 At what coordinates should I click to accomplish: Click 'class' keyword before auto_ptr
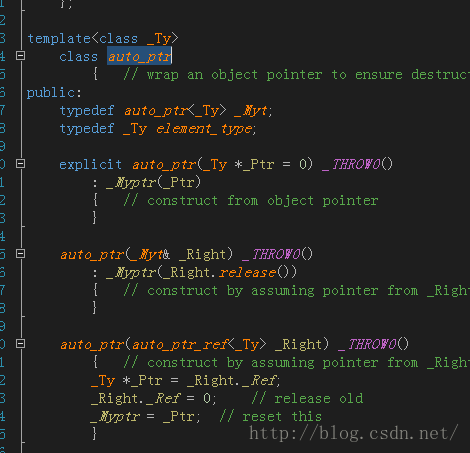[79, 56]
